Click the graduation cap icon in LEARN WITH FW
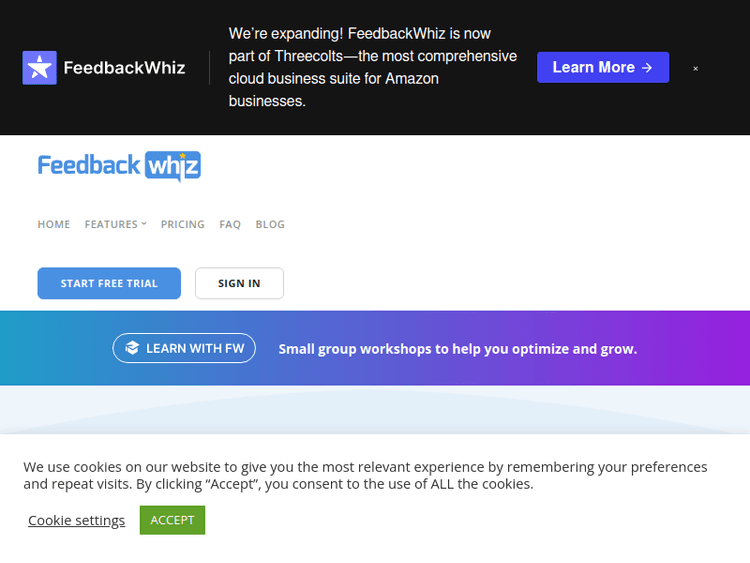Screen dimensions: 750x563 [132, 348]
